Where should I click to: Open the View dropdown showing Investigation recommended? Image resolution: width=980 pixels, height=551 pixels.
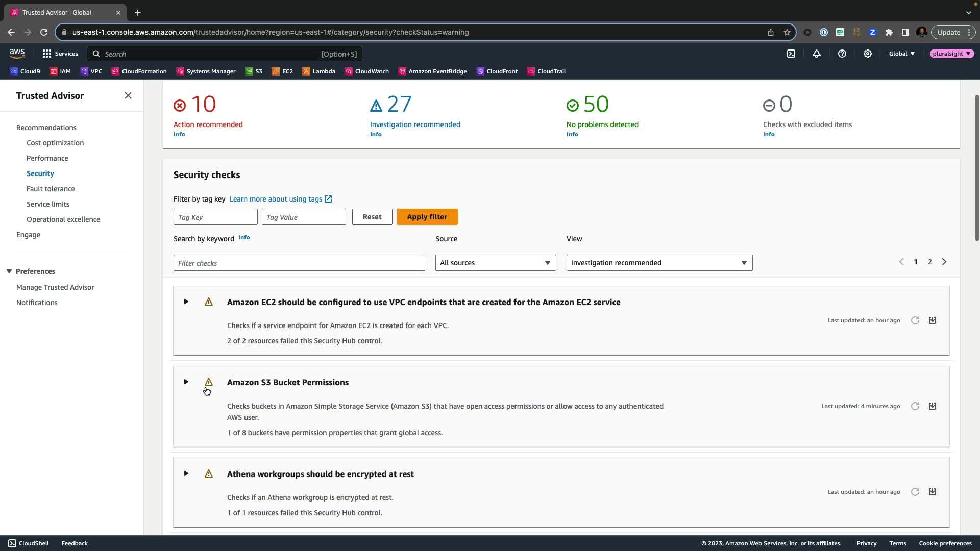tap(659, 263)
